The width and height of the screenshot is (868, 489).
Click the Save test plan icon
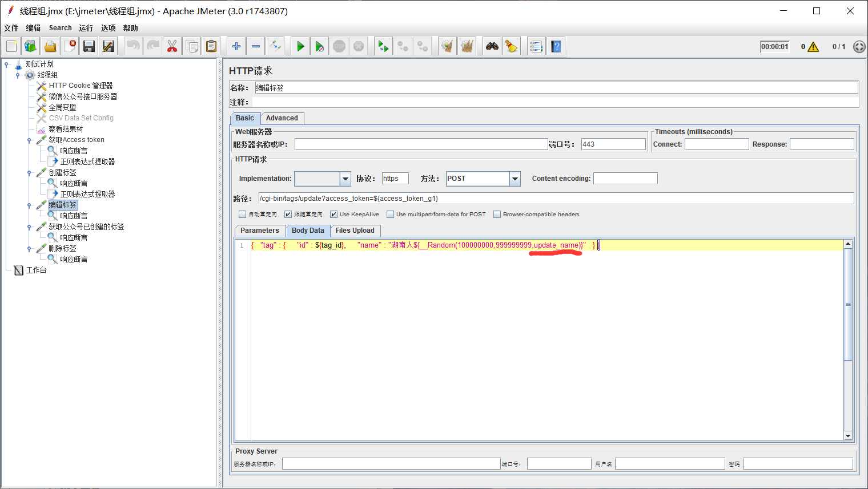click(89, 46)
